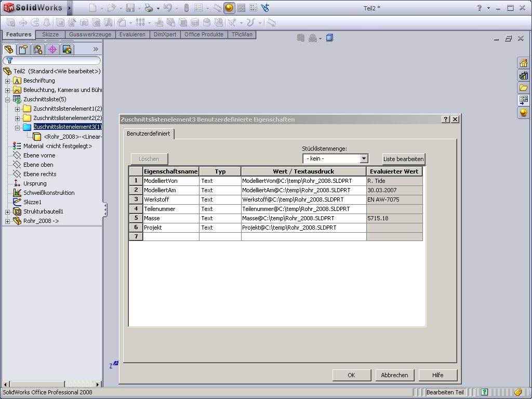The image size is (532, 399).
Task: Click the blue cube view icon in viewport
Action: tap(329, 38)
